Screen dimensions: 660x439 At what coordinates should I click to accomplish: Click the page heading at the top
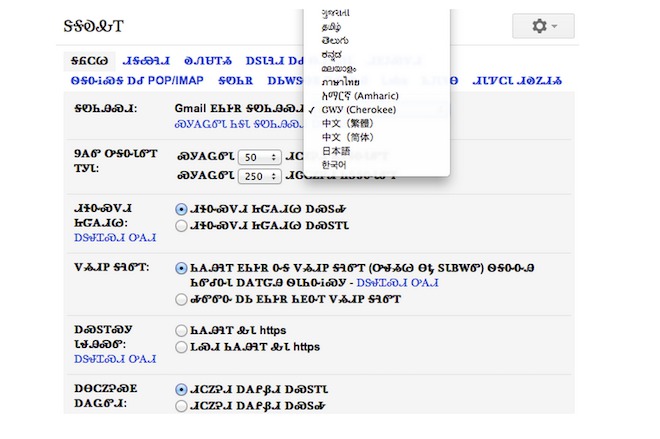(x=93, y=26)
